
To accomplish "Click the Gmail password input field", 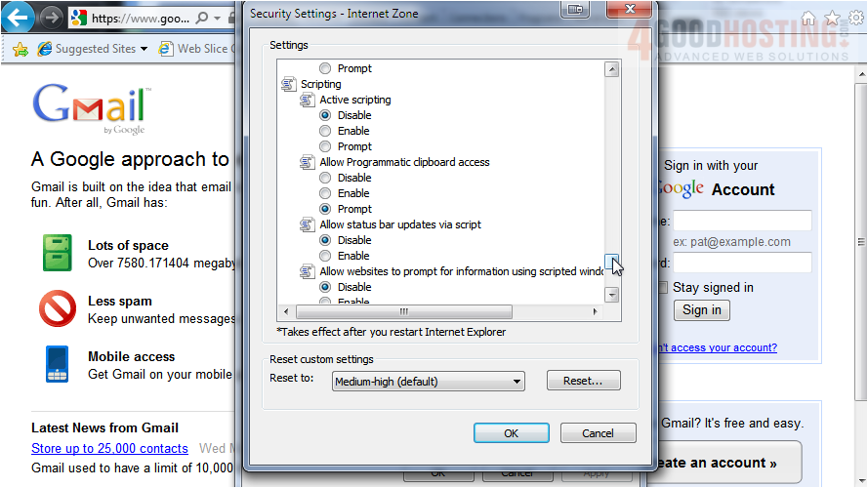I will (742, 263).
